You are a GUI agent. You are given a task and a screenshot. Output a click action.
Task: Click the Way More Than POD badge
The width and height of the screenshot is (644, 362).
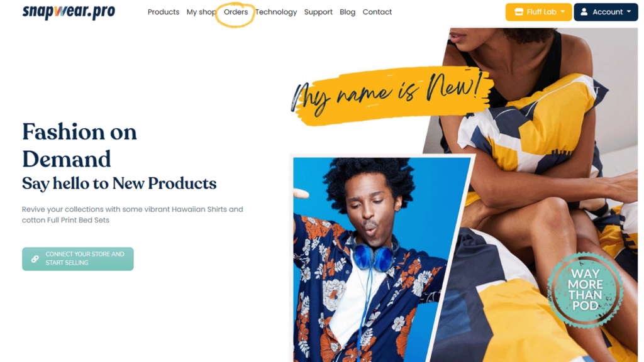click(x=586, y=290)
